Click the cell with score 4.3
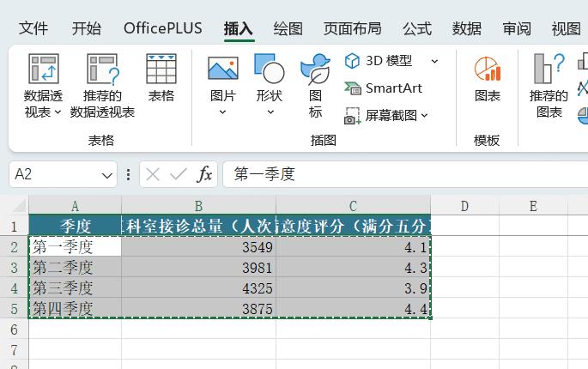Screen dimensions: 588x369 click(354, 267)
